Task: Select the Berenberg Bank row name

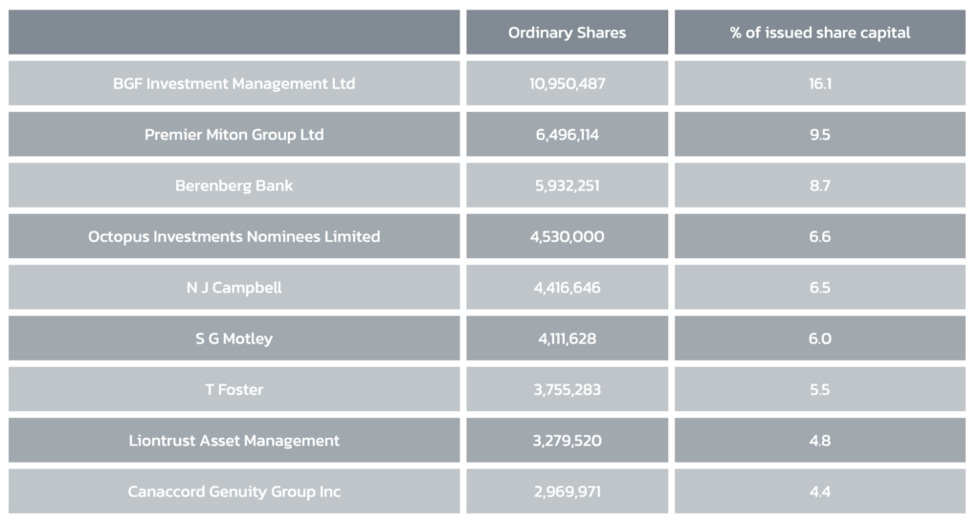Action: (234, 186)
